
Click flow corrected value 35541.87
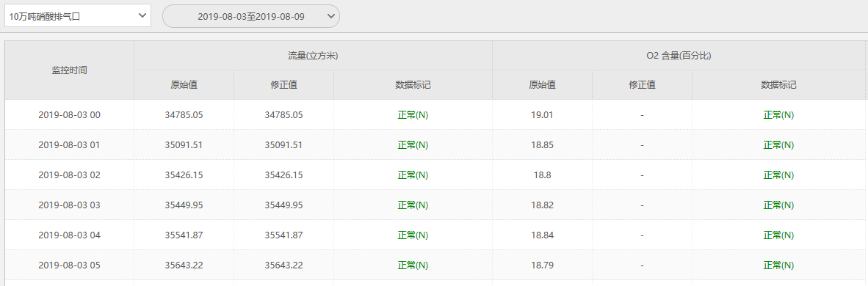[284, 235]
